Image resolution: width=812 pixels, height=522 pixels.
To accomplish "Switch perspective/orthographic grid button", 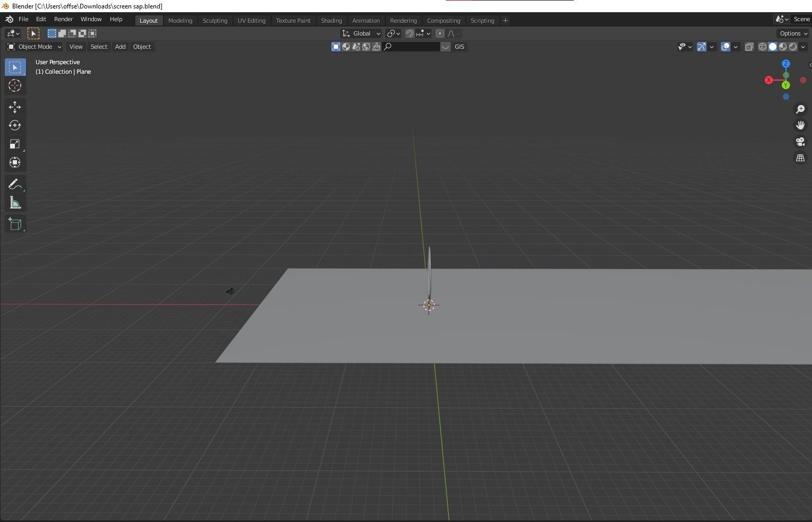I will click(800, 158).
